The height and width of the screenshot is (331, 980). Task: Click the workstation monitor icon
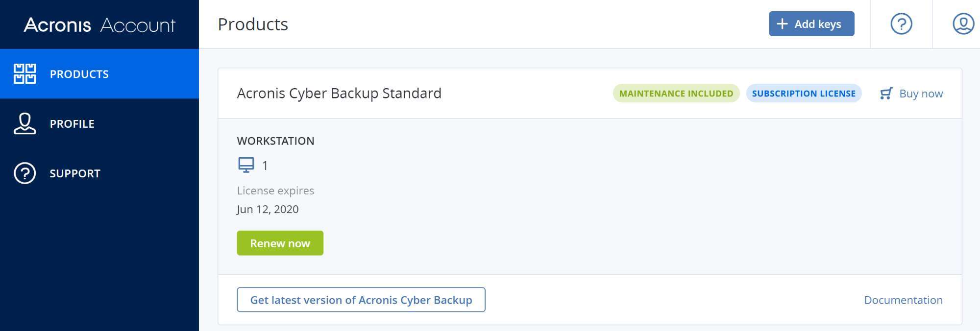pyautogui.click(x=246, y=165)
